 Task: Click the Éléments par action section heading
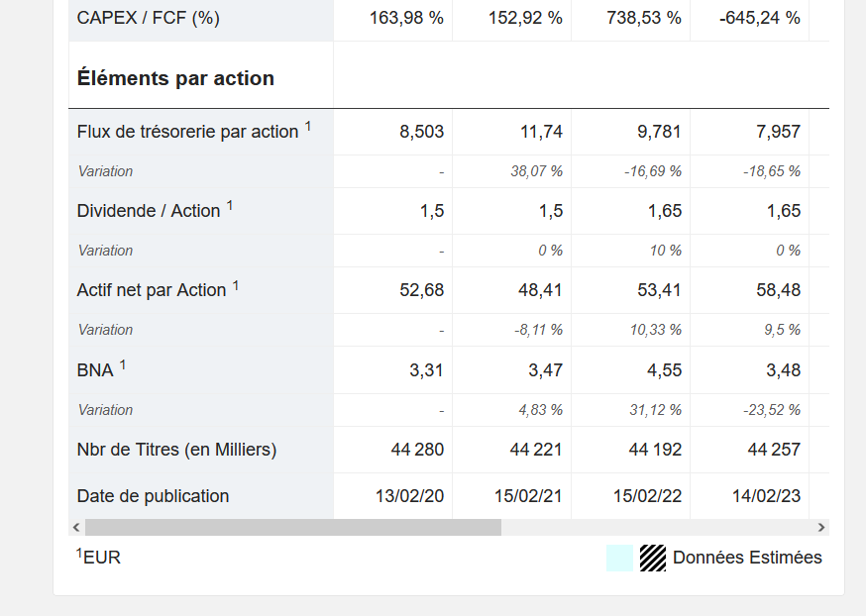tap(175, 78)
